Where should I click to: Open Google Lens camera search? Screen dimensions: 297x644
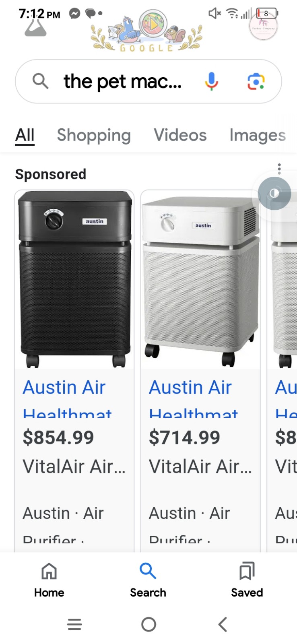(x=256, y=82)
